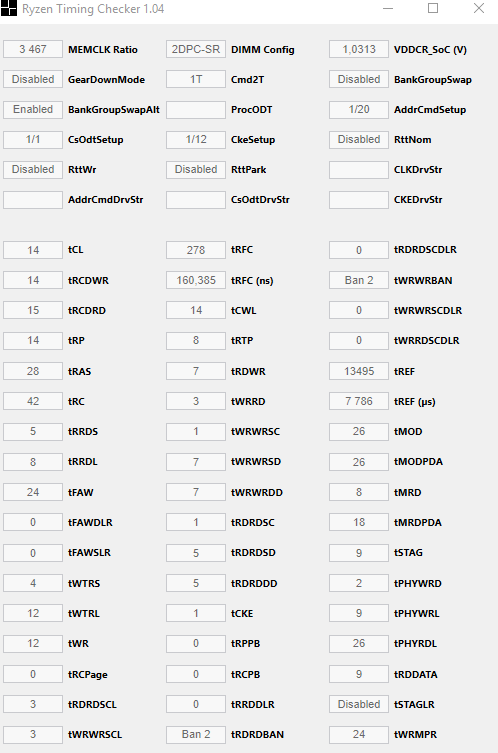Click the empty ProcODT field
Screen dimensions: 498x753
pos(195,109)
